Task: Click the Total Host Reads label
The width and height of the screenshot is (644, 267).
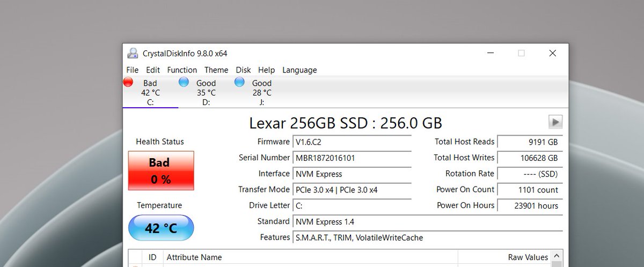Action: click(x=464, y=142)
